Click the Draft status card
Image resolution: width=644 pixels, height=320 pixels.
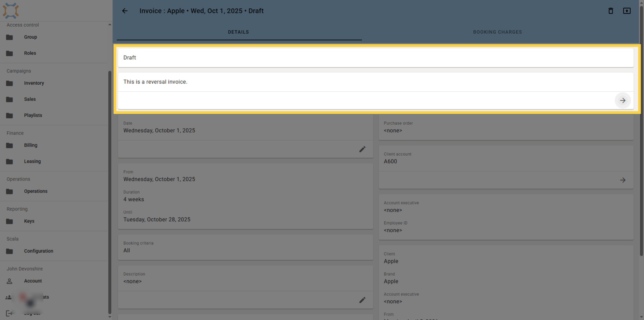tap(376, 57)
